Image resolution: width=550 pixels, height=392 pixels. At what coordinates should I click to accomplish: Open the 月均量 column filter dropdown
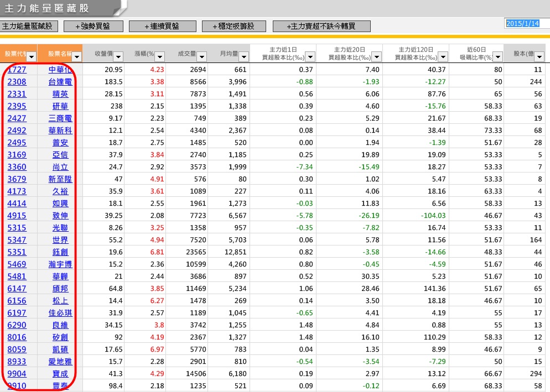coord(244,56)
